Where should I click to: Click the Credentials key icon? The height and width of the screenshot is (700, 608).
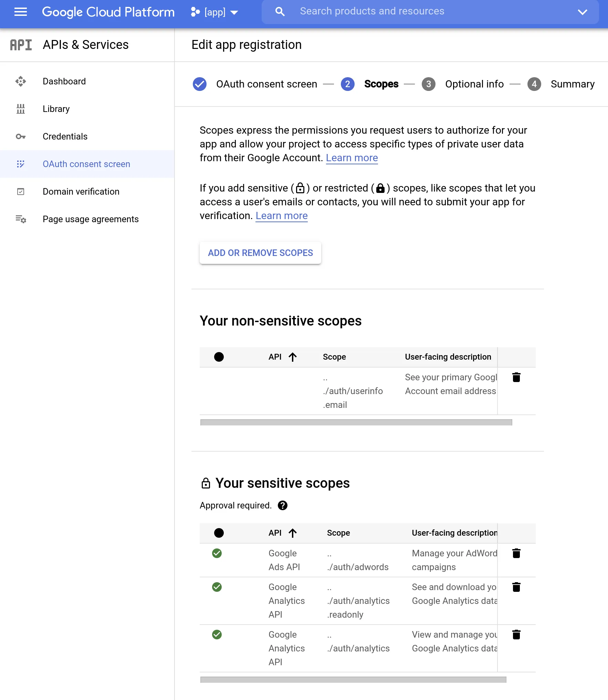coord(21,136)
